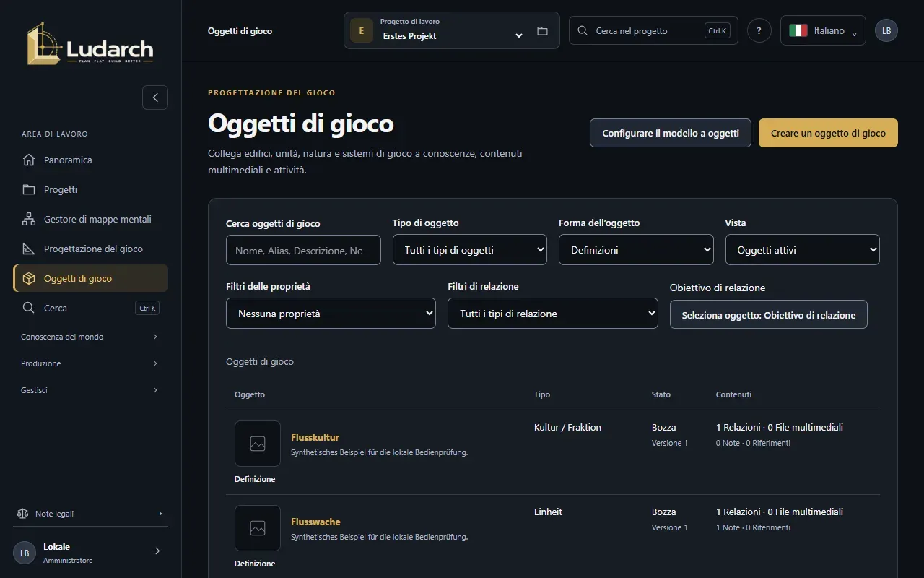The width and height of the screenshot is (924, 578).
Task: Select Oggetti di gioco sidebar item
Action: click(90, 278)
